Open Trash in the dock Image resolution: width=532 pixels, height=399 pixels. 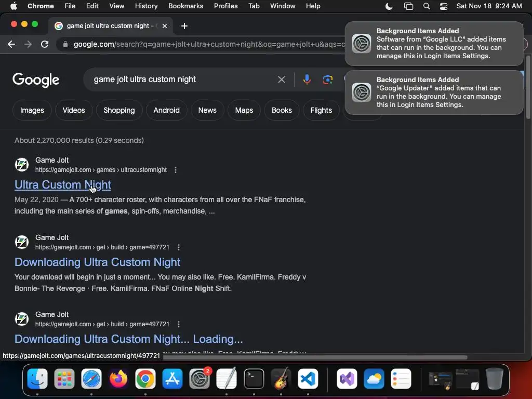(x=495, y=379)
